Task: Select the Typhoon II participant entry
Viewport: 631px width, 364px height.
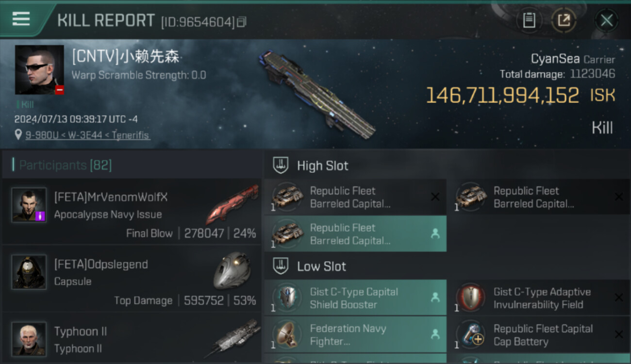Action: (132, 339)
